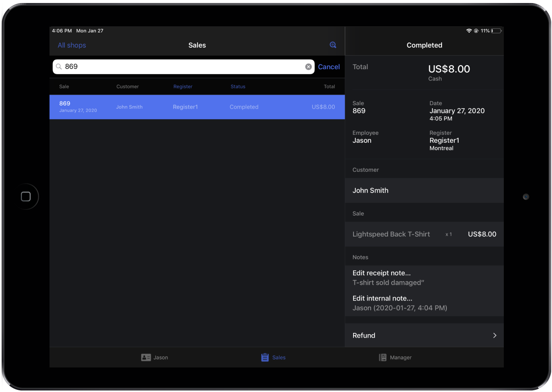The height and width of the screenshot is (392, 552).
Task: Clear the search field text
Action: pos(308,67)
